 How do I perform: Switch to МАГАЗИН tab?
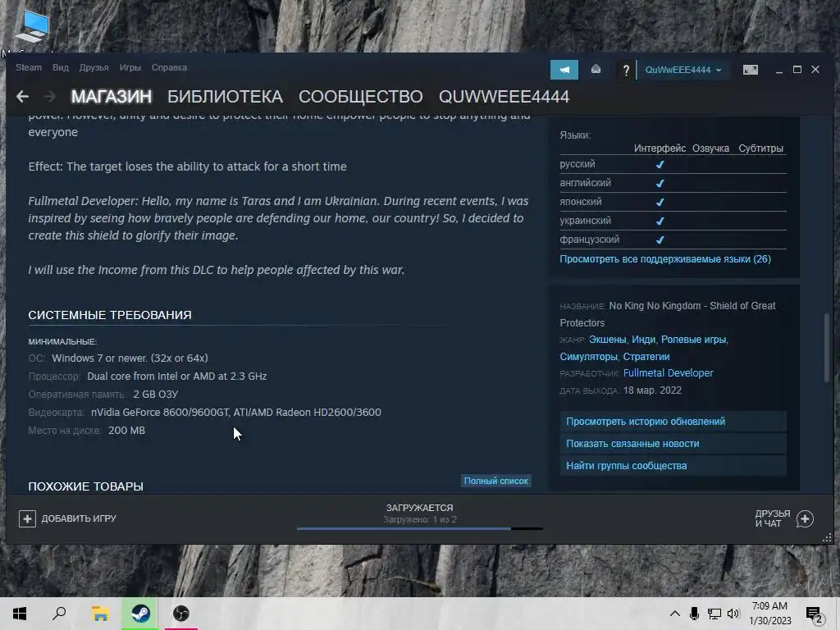[112, 97]
